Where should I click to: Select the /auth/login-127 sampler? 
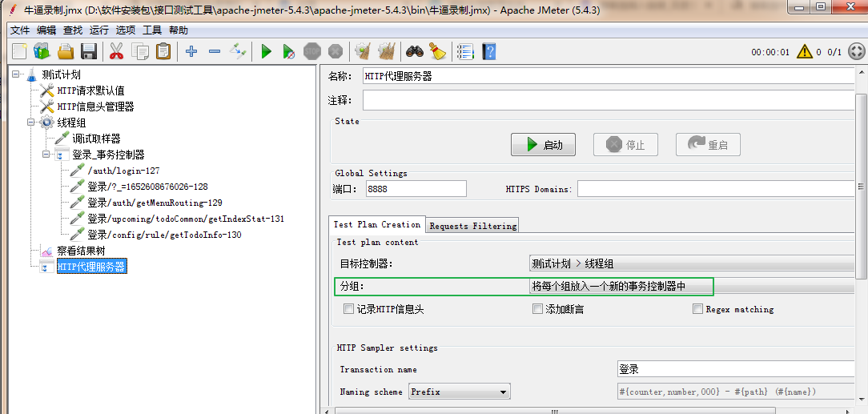123,171
